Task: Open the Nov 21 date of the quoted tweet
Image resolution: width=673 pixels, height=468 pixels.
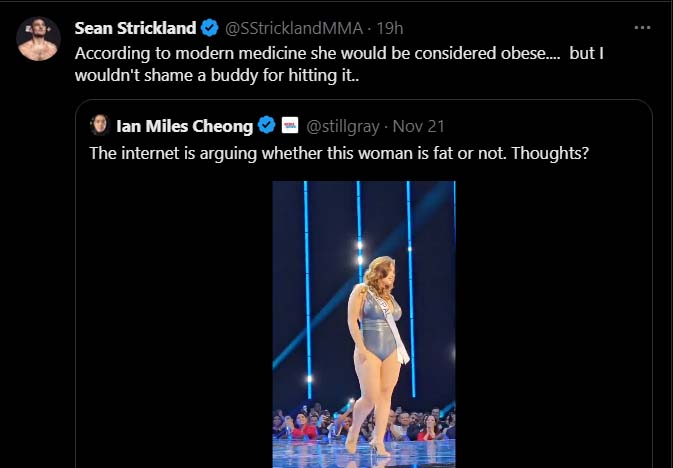Action: click(x=418, y=126)
